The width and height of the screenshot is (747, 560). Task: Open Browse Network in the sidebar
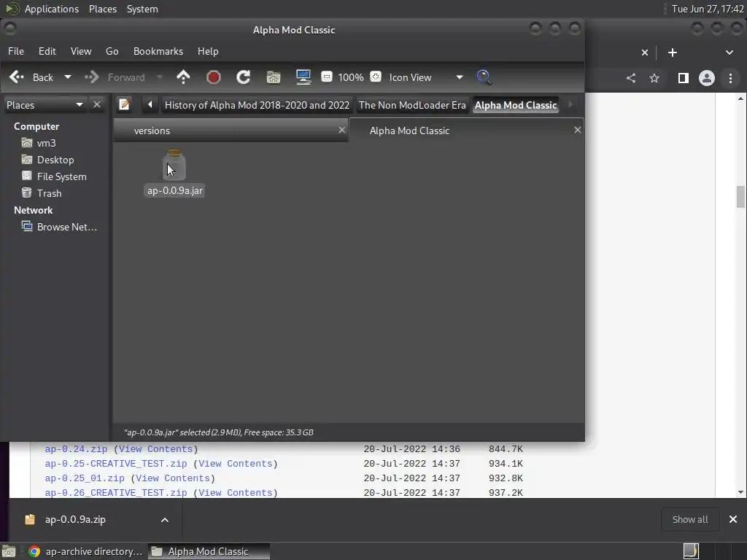coord(59,227)
